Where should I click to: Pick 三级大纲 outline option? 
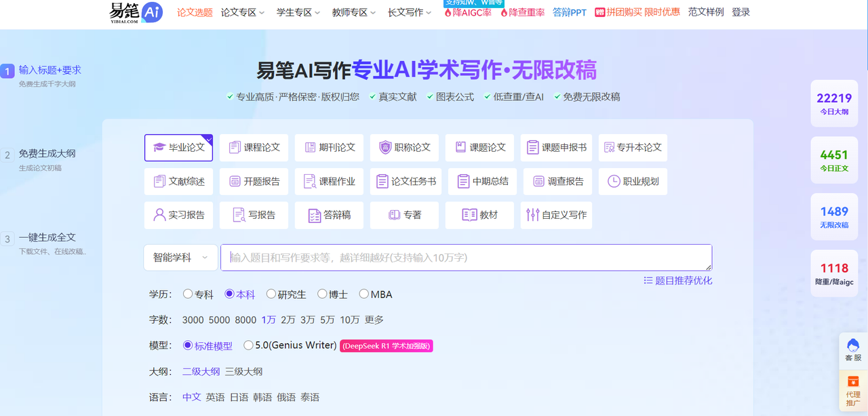tap(243, 371)
